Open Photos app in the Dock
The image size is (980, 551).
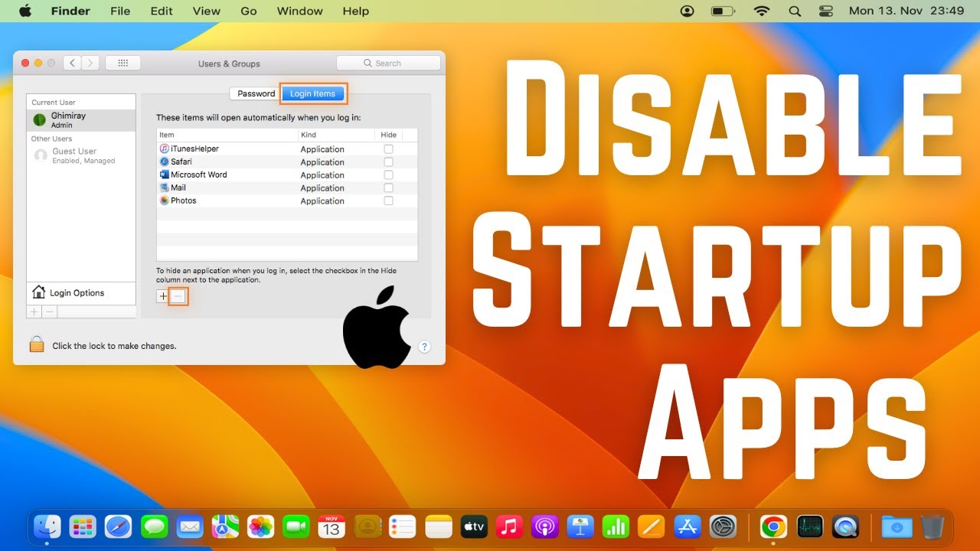click(x=261, y=527)
